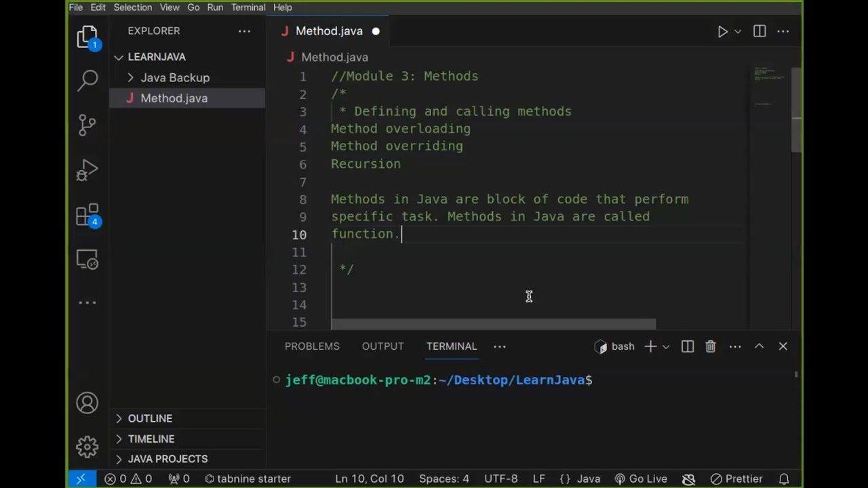Split the terminal pane

click(688, 346)
